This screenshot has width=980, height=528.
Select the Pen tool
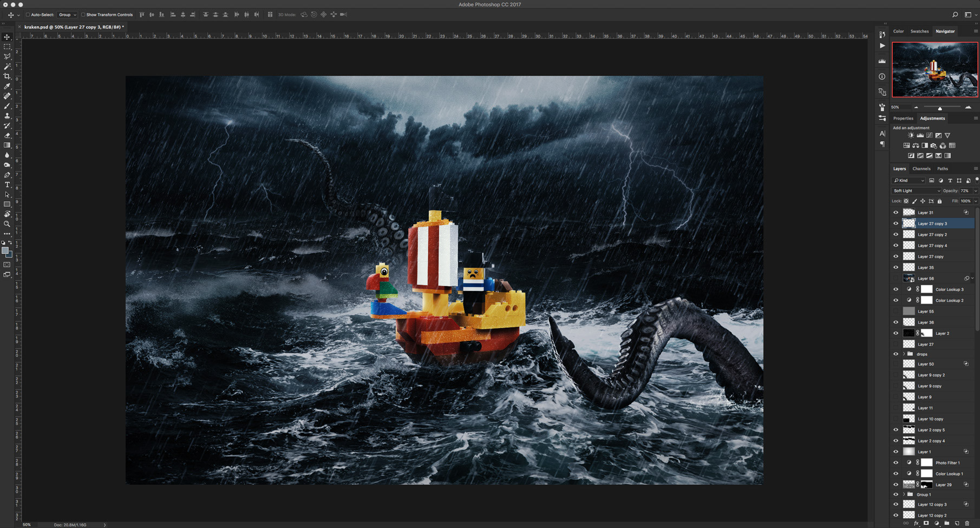pos(7,175)
